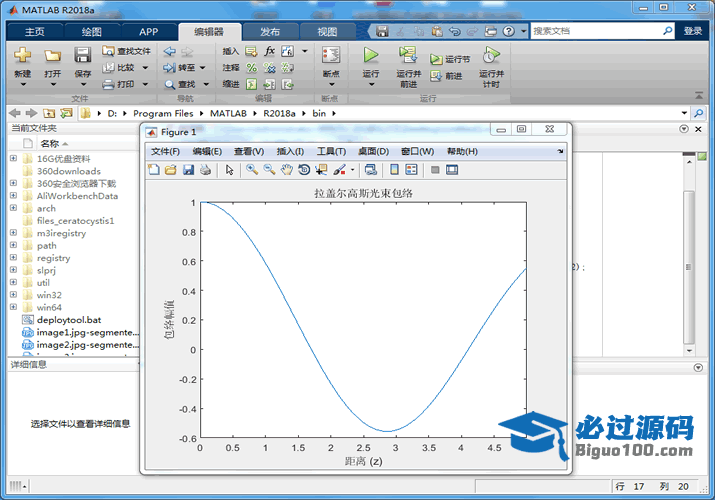Open the 帮助(H) menu in Figure 1

tap(462, 151)
